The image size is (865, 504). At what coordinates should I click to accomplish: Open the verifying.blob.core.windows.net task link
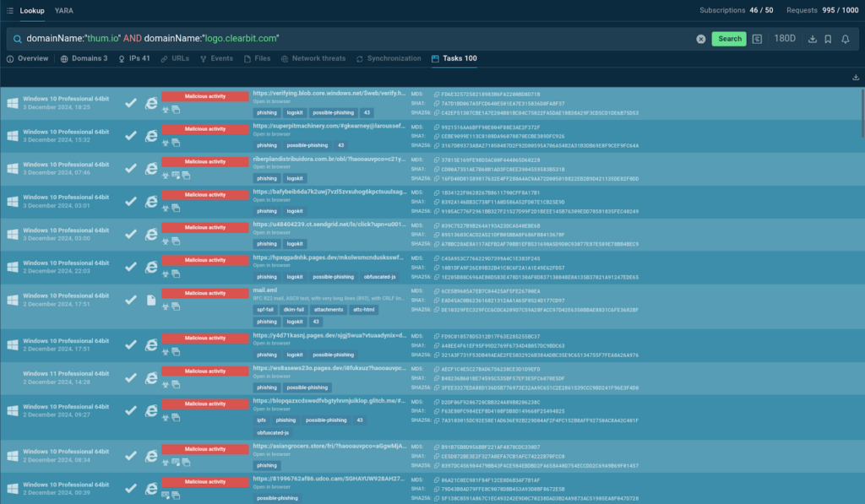[x=330, y=93]
